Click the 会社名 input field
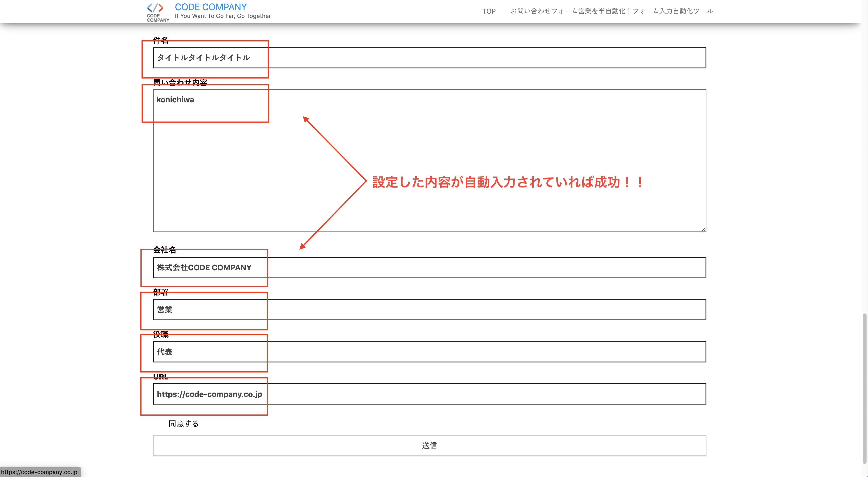This screenshot has height=477, width=868. (x=430, y=267)
